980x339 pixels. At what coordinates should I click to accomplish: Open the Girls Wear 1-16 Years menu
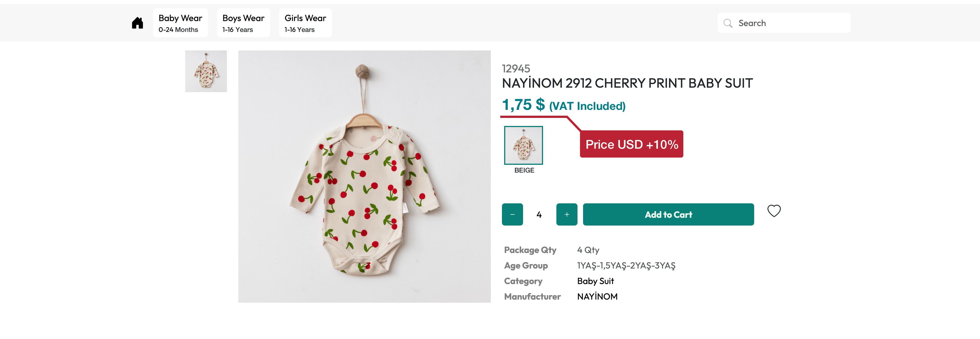[x=305, y=23]
